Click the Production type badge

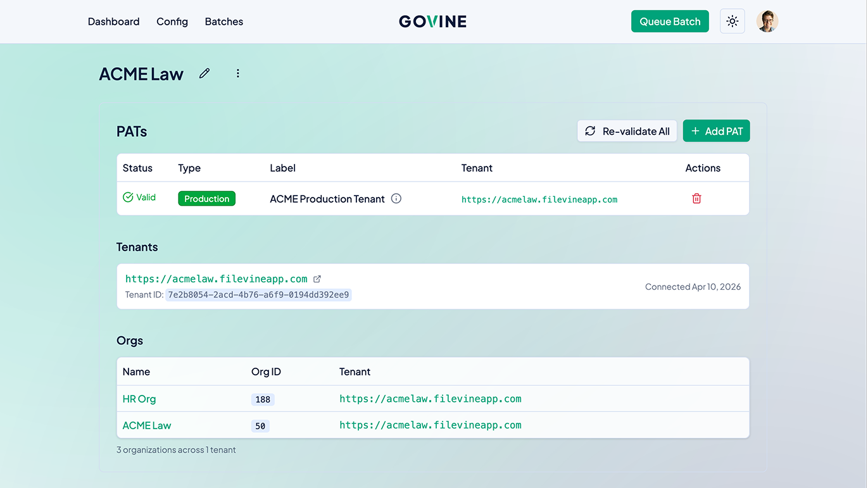pyautogui.click(x=207, y=199)
